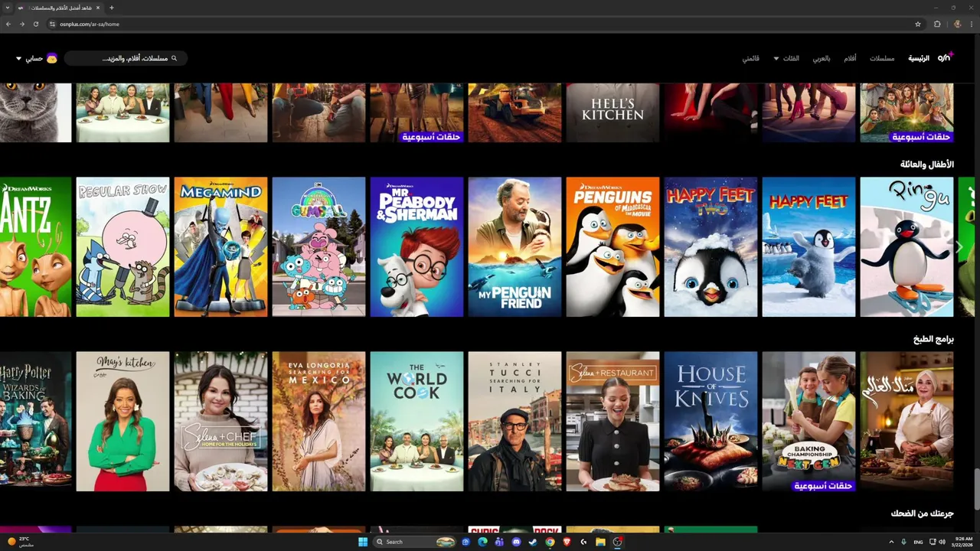980x551 pixels.
Task: Click the search magnifier icon in the search box
Action: coord(174,58)
